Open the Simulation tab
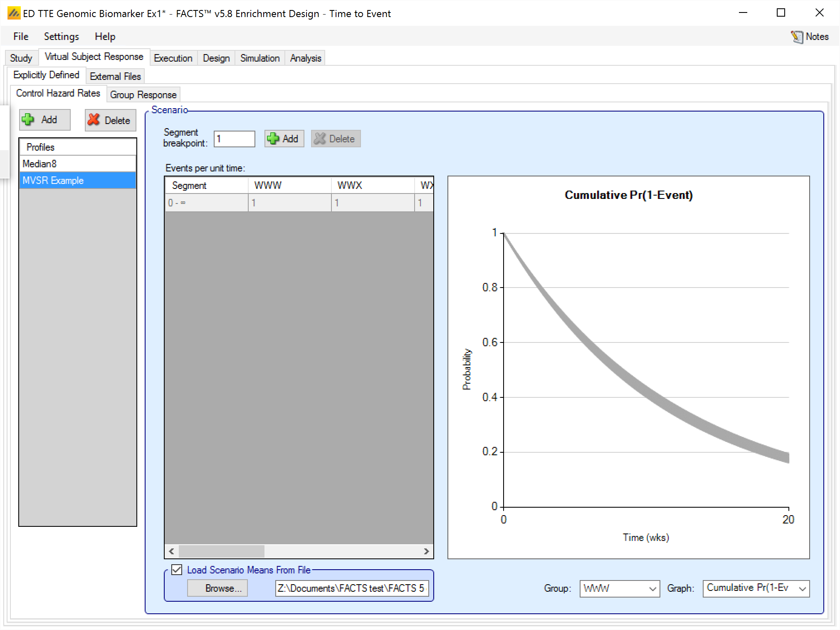840x630 pixels. click(x=259, y=58)
